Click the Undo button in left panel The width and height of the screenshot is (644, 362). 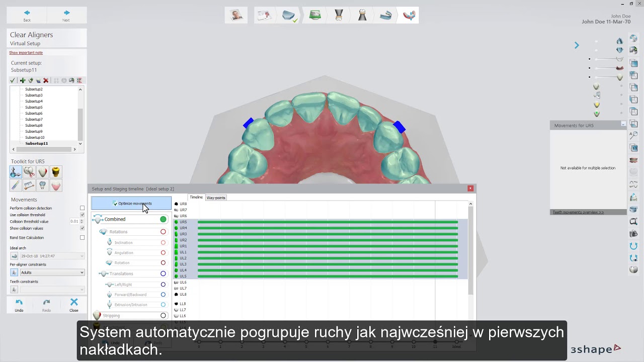tap(19, 305)
